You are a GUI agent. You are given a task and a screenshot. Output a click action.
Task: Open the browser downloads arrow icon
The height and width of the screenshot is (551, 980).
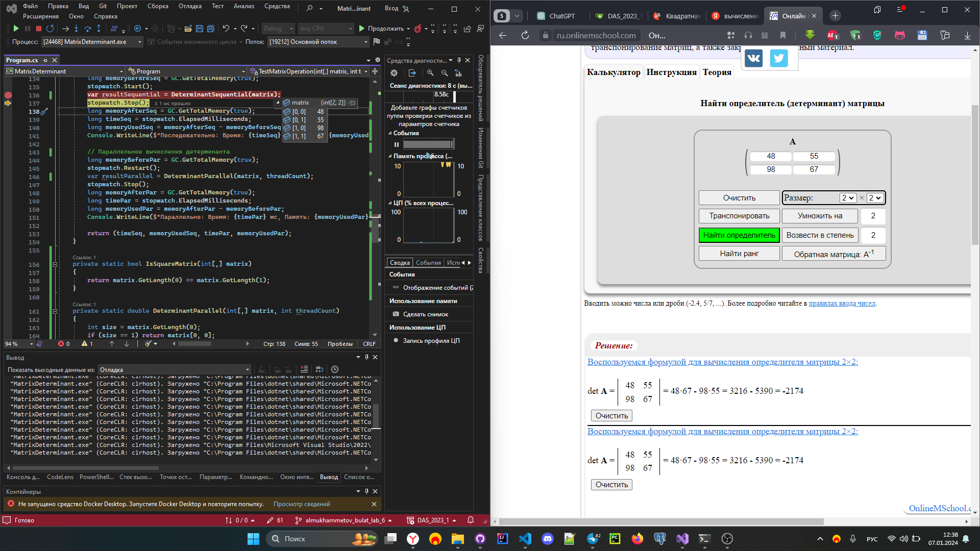tap(967, 35)
